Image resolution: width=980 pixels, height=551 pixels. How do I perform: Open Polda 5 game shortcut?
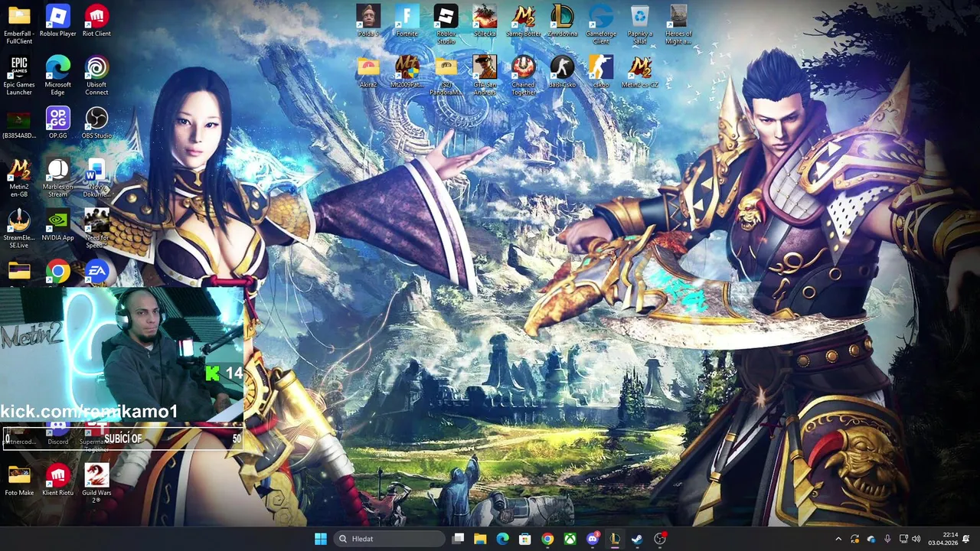(368, 21)
